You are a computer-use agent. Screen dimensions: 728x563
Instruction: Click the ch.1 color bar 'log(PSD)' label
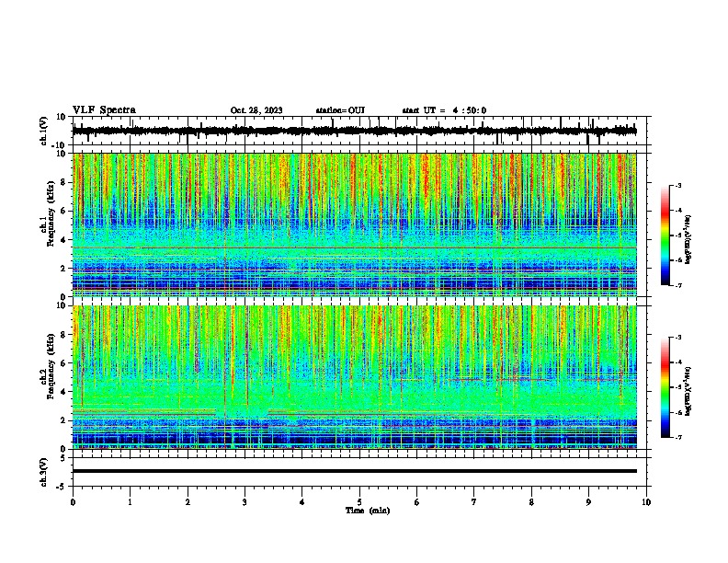pyautogui.click(x=688, y=239)
